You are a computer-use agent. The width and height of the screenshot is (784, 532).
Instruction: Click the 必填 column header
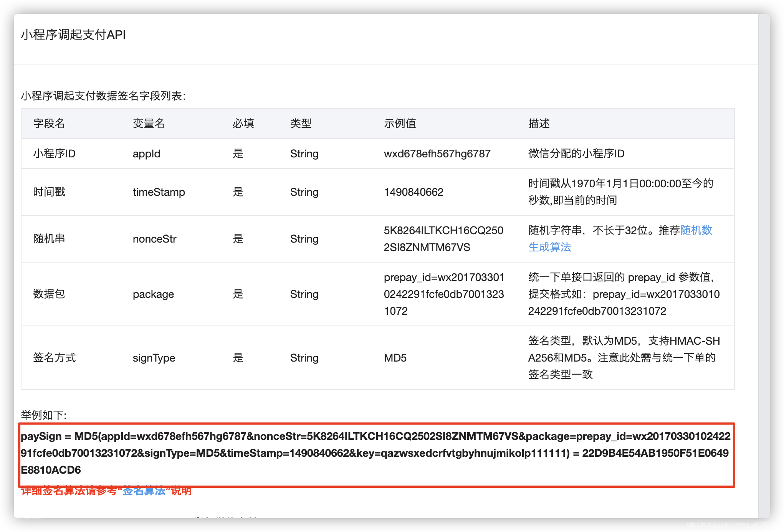coord(243,124)
